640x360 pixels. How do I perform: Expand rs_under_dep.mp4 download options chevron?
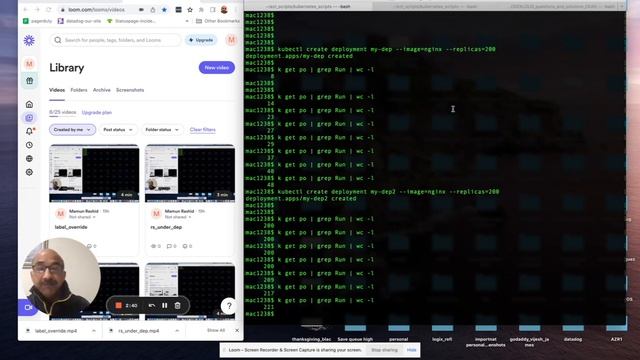point(177,331)
